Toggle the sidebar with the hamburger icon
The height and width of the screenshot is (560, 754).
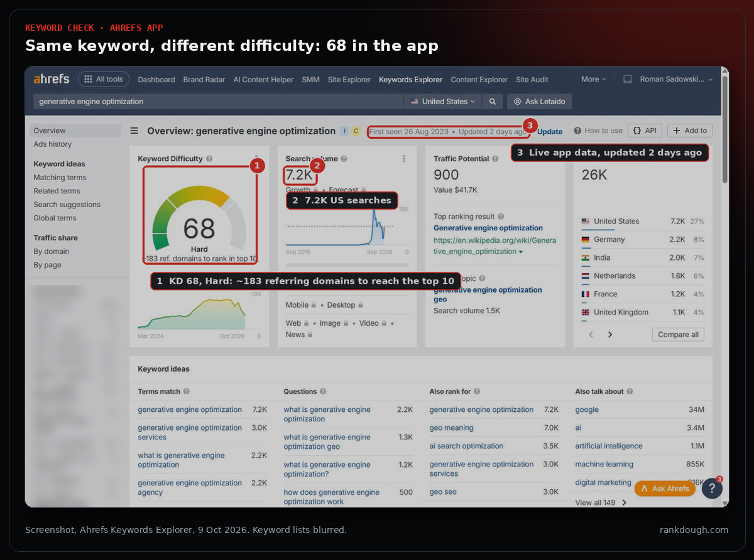[134, 131]
